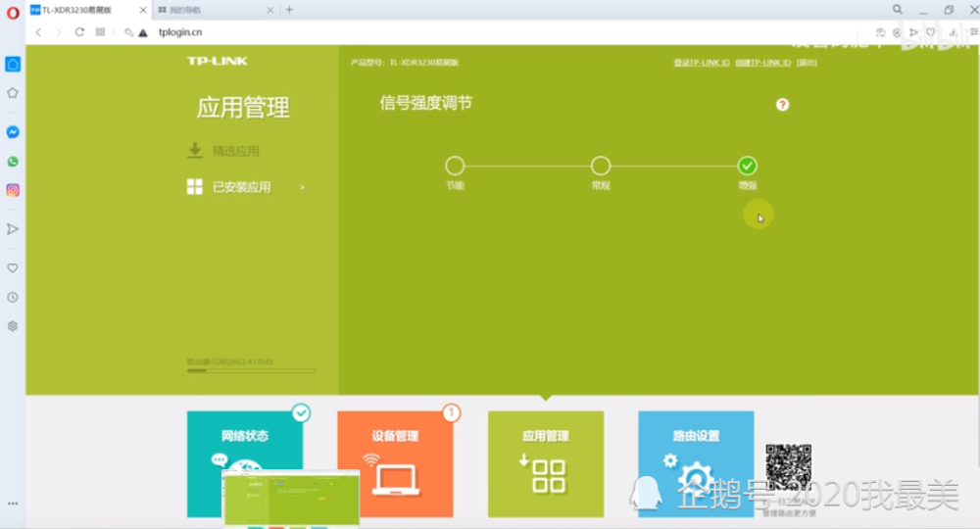Viewport: 980px width, 529px height.
Task: Open the Opera sidebar history clock icon
Action: pyautogui.click(x=13, y=297)
